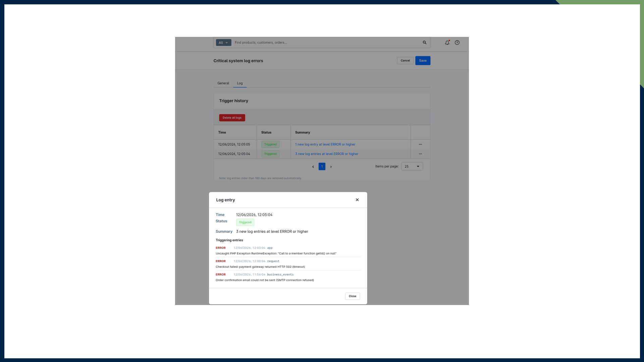
Task: Open the 3 new log entries link
Action: pyautogui.click(x=327, y=154)
